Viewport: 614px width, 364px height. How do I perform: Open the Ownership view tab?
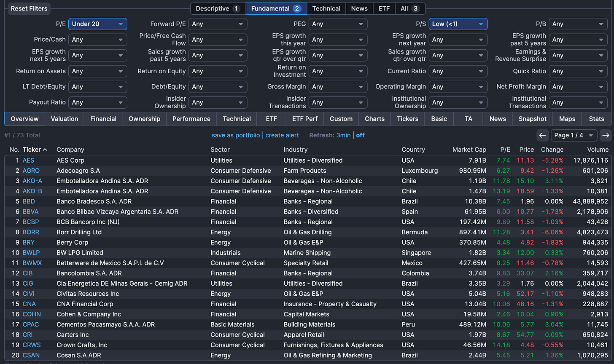click(x=145, y=119)
